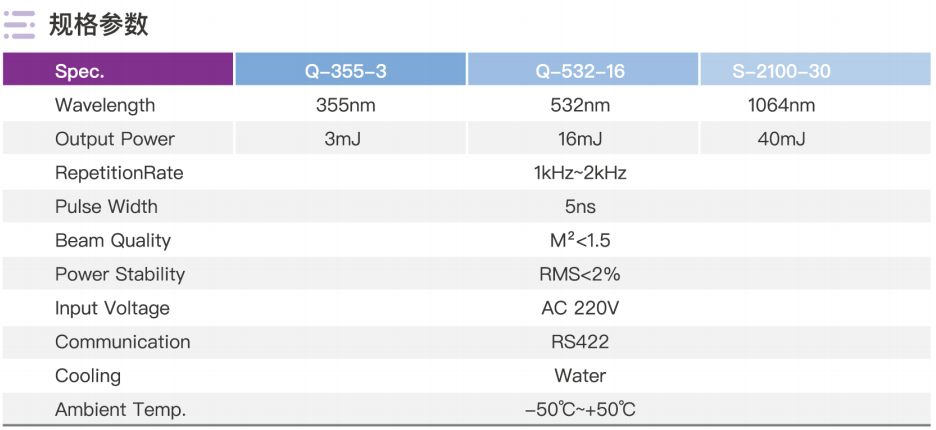Select the Q-355-3 column header
936x430 pixels.
350,69
